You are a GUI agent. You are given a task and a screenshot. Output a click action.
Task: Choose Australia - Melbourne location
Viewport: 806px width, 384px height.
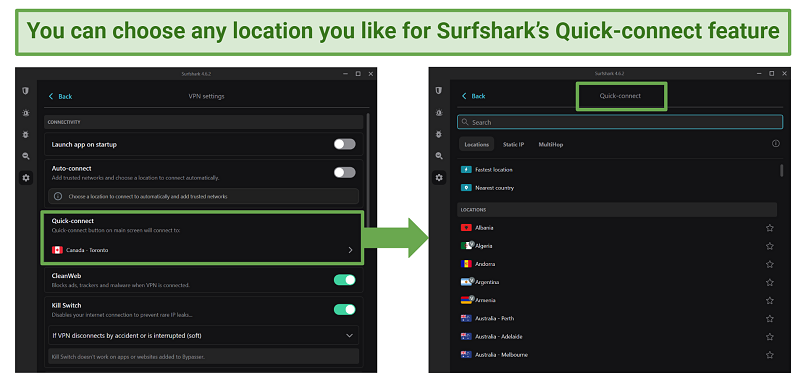coord(501,355)
